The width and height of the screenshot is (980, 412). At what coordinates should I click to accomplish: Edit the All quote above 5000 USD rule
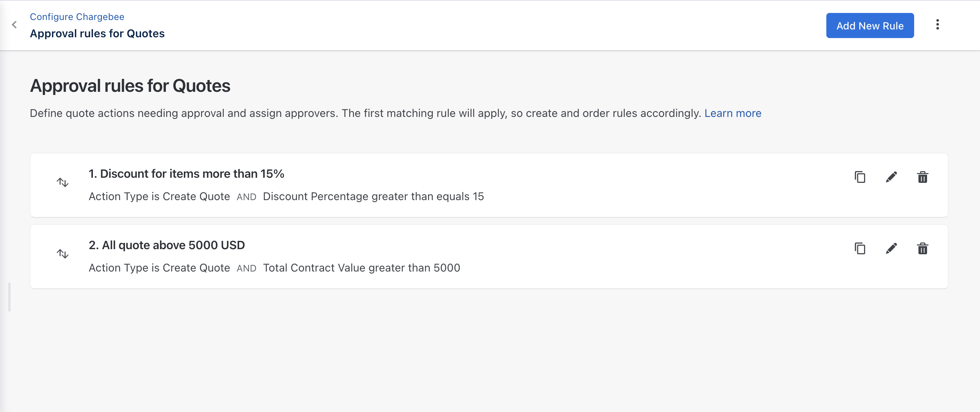coord(891,249)
